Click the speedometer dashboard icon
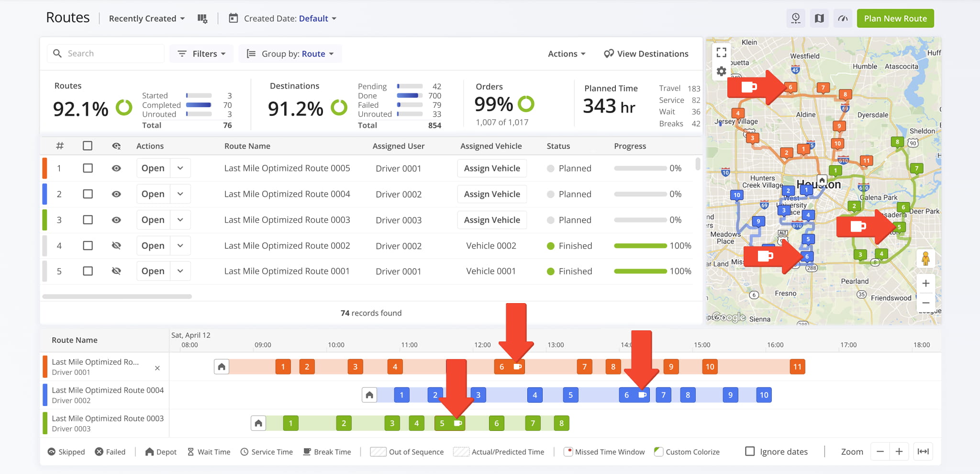Image resolution: width=980 pixels, height=474 pixels. pyautogui.click(x=843, y=19)
